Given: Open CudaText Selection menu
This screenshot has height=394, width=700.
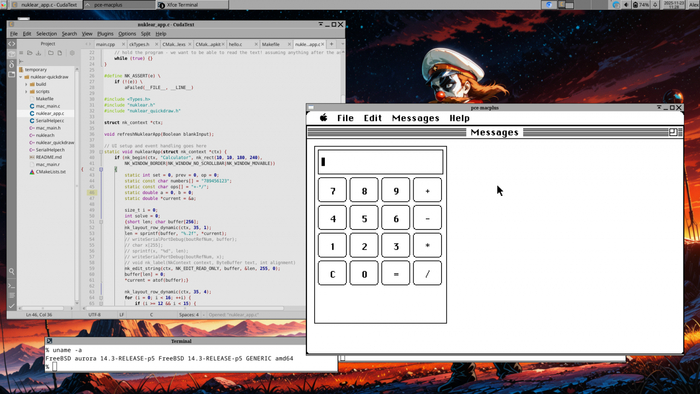Looking at the screenshot, I should pyautogui.click(x=46, y=33).
